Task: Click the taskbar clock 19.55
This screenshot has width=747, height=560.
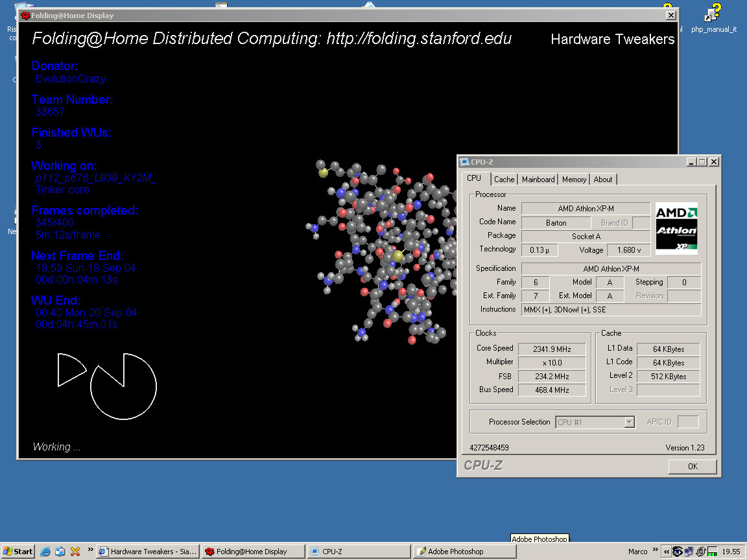Action: (731, 552)
